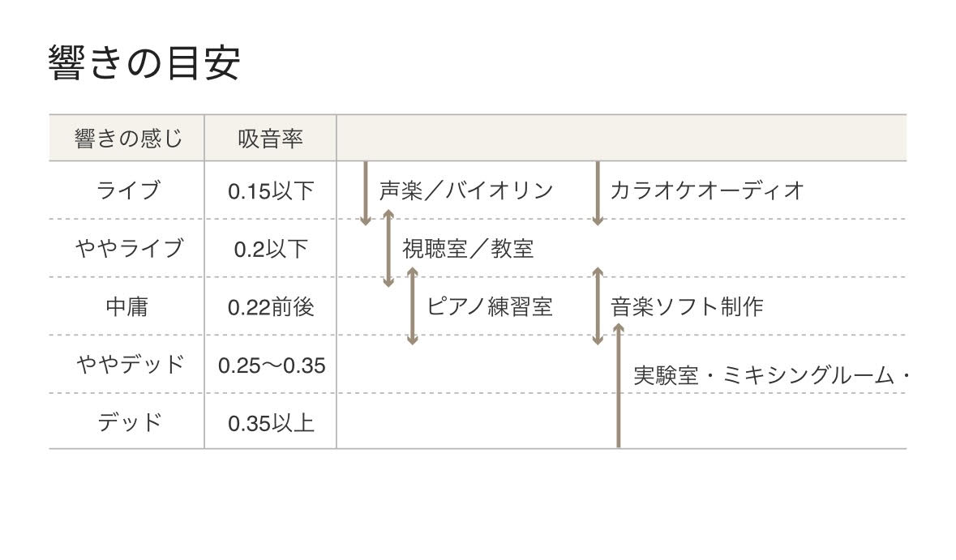Click the 視聴室／教室 label

pyautogui.click(x=468, y=248)
